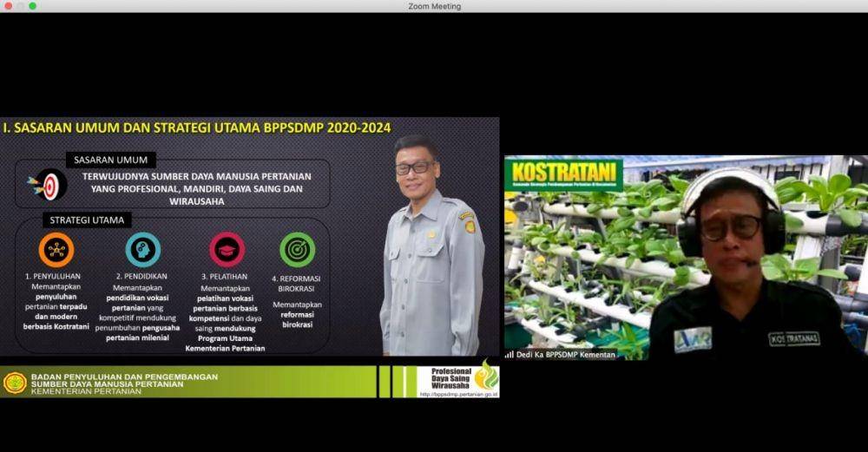Click the "SASARAN UMUM" label box
The height and width of the screenshot is (452, 868).
pos(111,160)
